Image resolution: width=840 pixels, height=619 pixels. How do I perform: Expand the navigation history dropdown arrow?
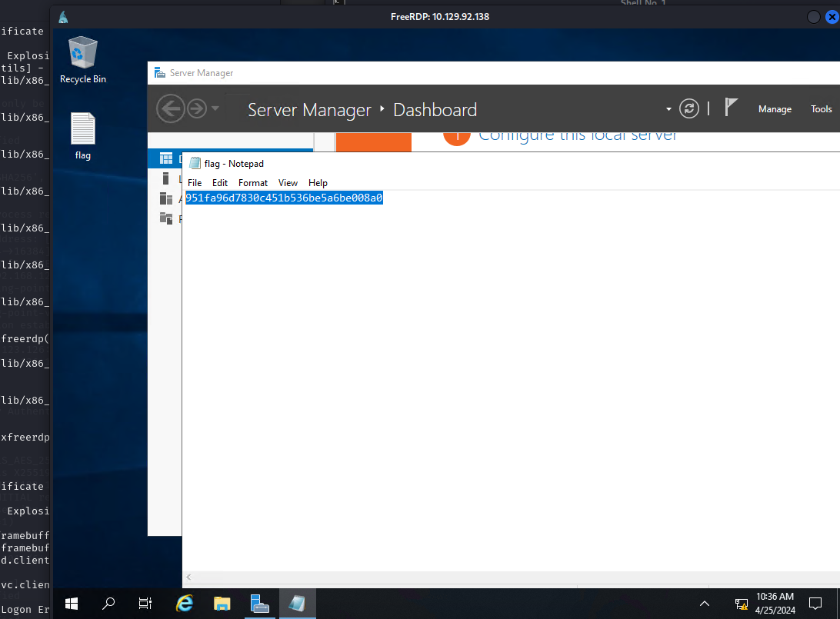coord(215,108)
